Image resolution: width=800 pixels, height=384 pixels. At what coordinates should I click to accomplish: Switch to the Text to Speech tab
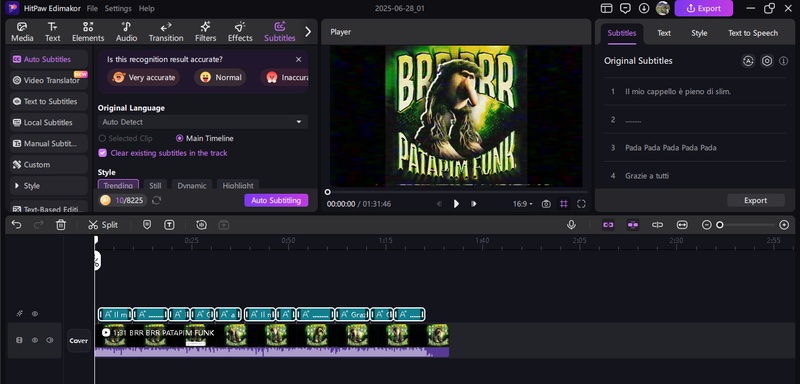[x=753, y=33]
